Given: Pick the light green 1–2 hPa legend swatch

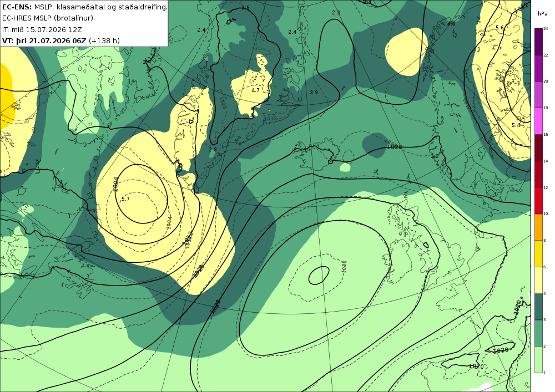Looking at the screenshot, I should coord(538,359).
